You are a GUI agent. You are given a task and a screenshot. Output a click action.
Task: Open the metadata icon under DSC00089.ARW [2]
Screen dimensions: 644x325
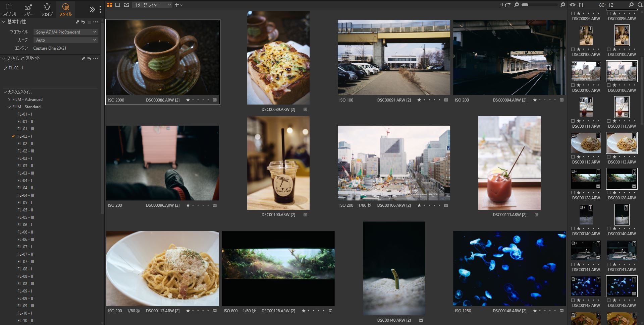(x=305, y=109)
